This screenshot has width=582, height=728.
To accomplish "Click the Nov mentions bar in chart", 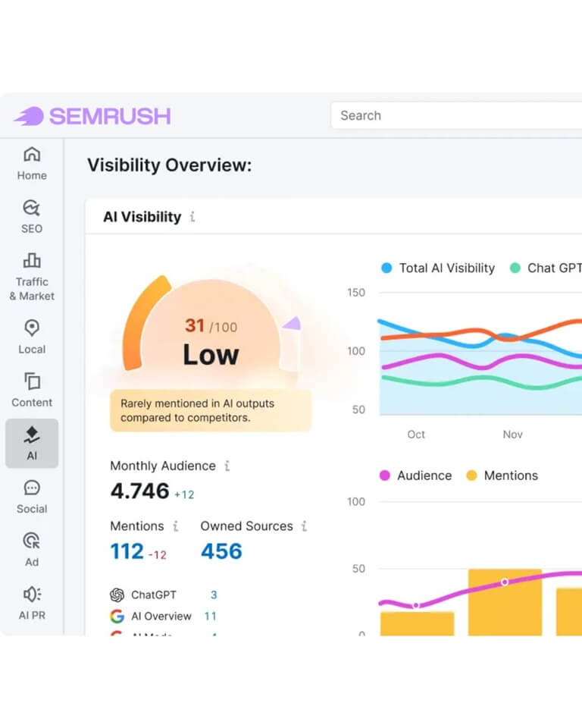I will click(505, 601).
